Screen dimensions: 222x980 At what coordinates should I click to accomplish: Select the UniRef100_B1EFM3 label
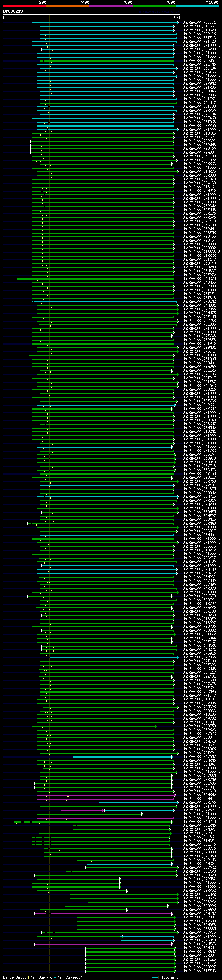[x=199, y=971]
